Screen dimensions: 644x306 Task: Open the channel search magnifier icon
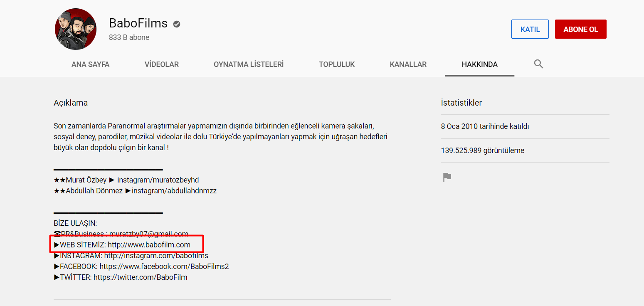click(x=538, y=64)
